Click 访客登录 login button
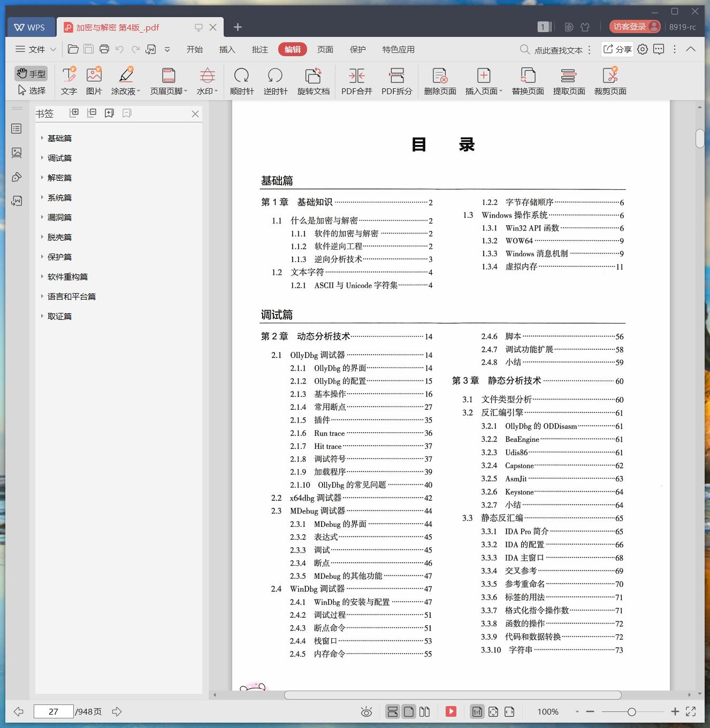 [635, 27]
